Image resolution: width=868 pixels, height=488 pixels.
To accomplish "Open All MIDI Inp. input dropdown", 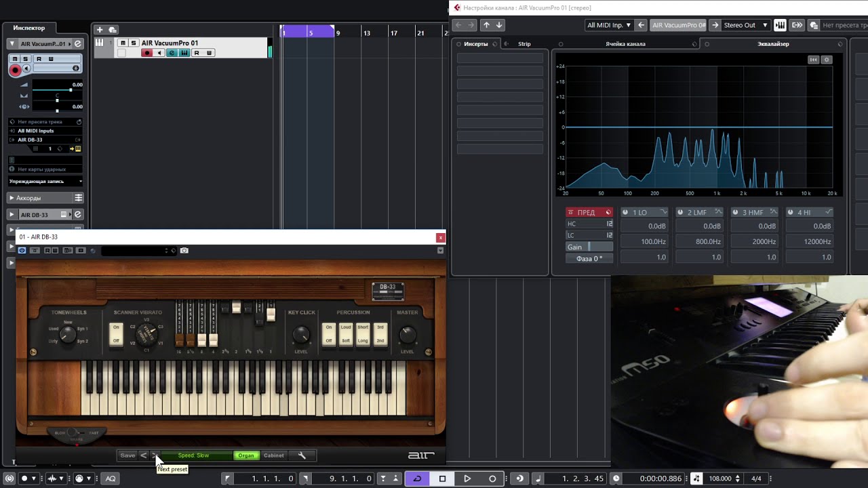I will (x=609, y=25).
